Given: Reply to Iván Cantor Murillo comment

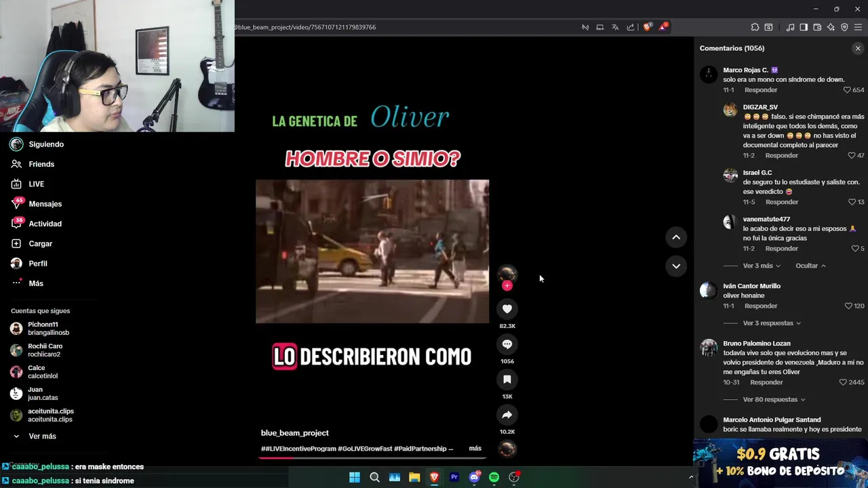Looking at the screenshot, I should pos(761,306).
